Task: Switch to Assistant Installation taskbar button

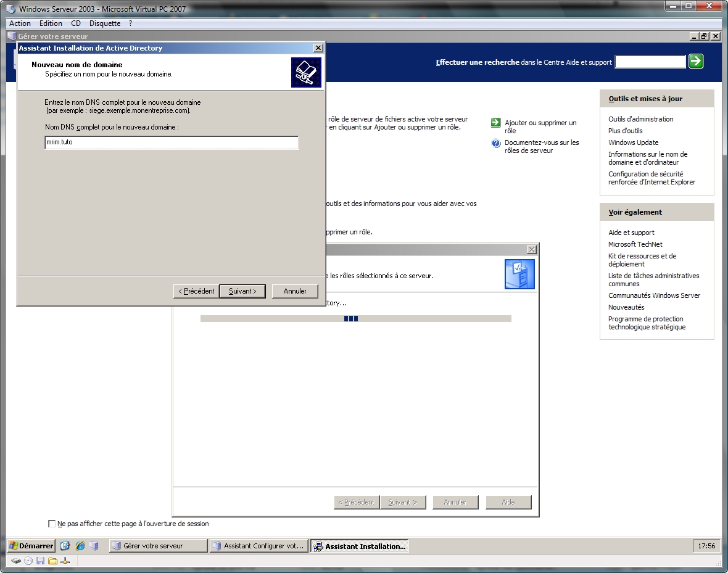Action: pos(359,546)
